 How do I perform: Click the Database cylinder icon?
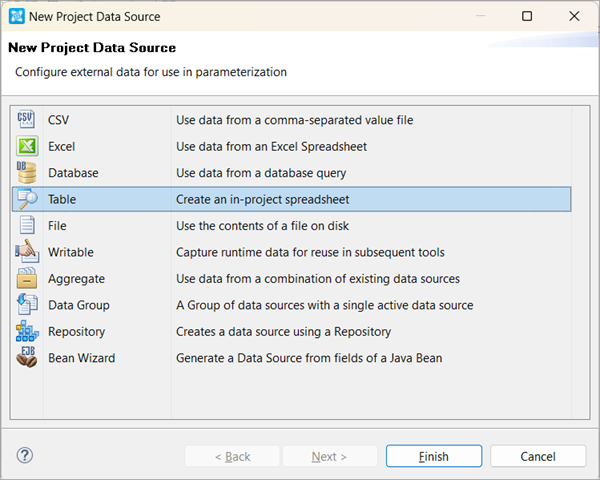pos(26,172)
